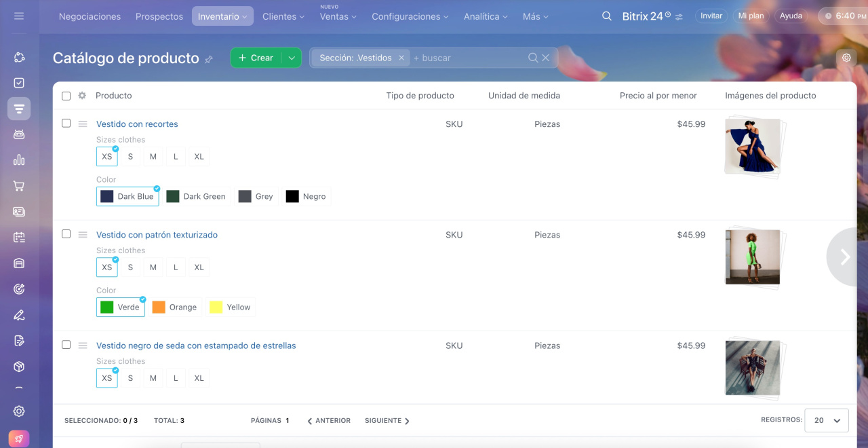
Task: Toggle the select-all checkbox in the table header
Action: [66, 96]
